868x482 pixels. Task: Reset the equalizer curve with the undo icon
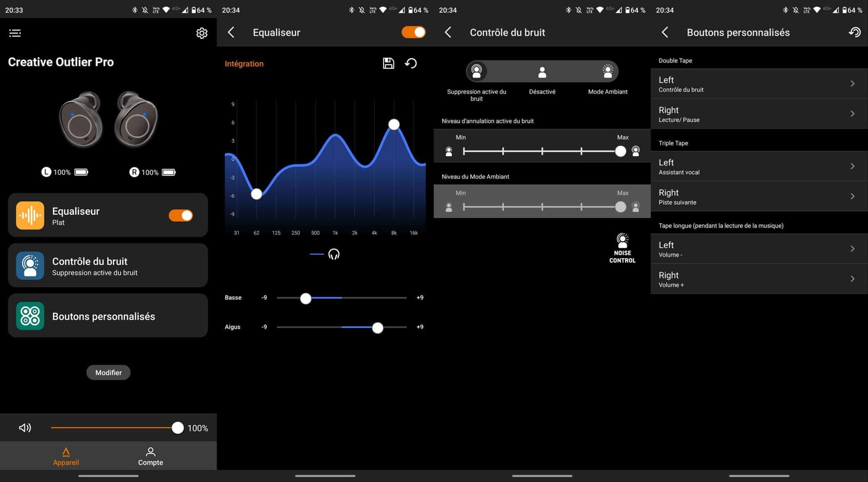pos(411,63)
